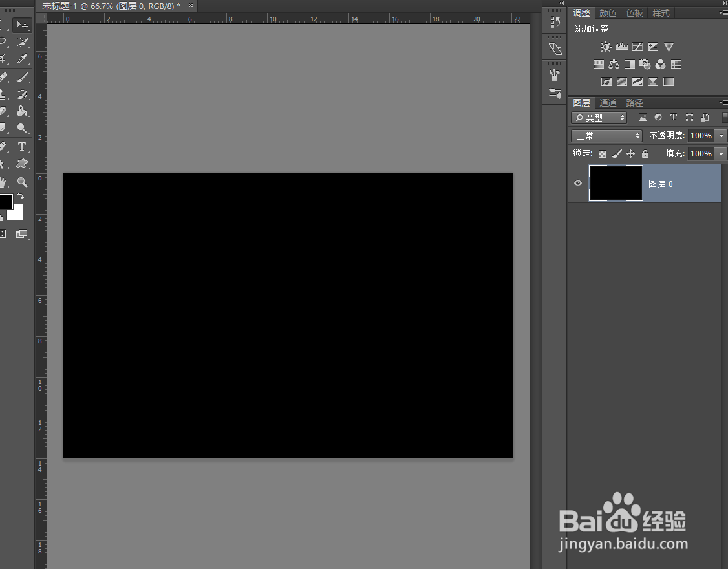Viewport: 728px width, 569px height.
Task: Select the Paint Bucket tool
Action: coord(22,111)
